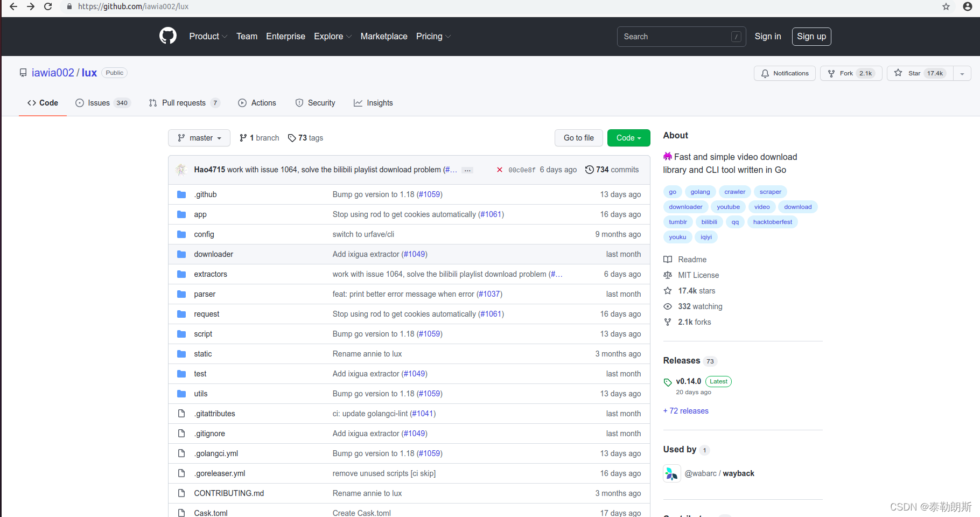Click Enterprise in the top navigation
The height and width of the screenshot is (517, 980).
tap(285, 36)
